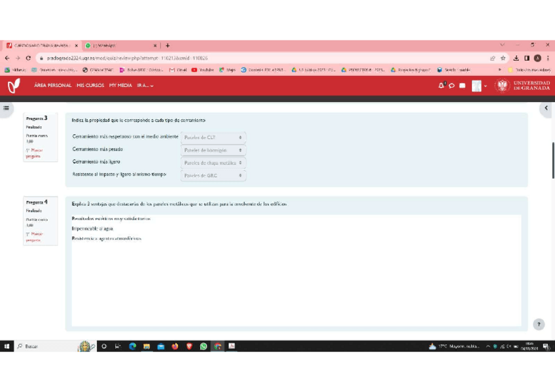Click inside the question 4 answer text area

click(x=296, y=270)
